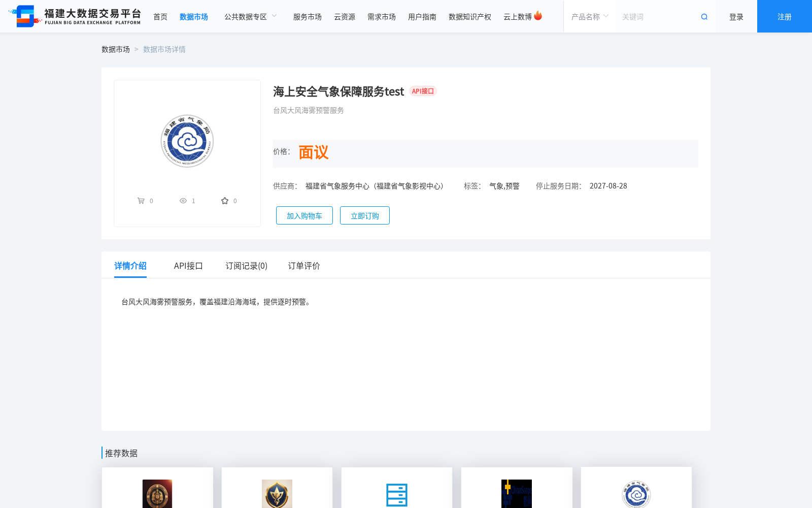Screen dimensions: 812x508
Task: Open the recommended card with the meteorological bureau logo
Action: [x=636, y=488]
